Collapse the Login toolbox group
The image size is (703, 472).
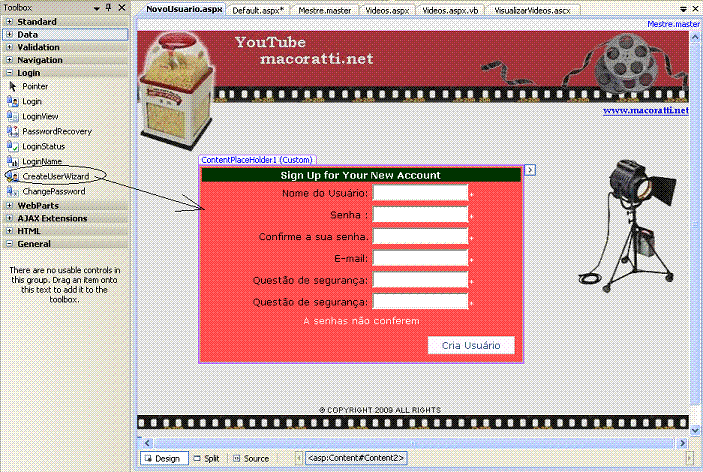[x=9, y=72]
